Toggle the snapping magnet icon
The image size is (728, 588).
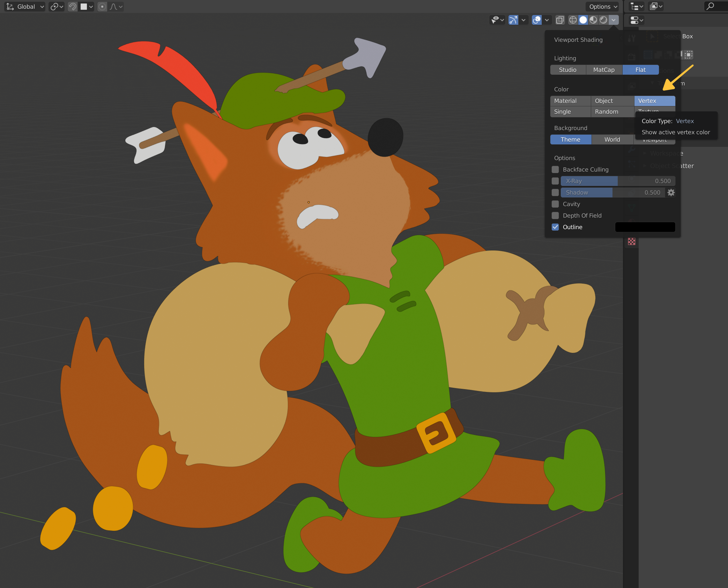tap(72, 7)
